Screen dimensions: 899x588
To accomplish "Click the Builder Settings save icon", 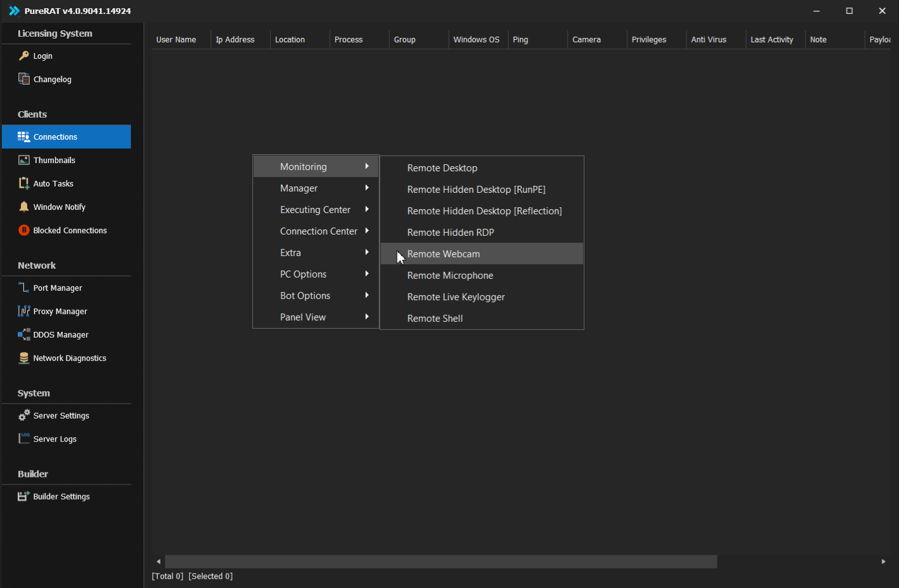I will point(24,496).
